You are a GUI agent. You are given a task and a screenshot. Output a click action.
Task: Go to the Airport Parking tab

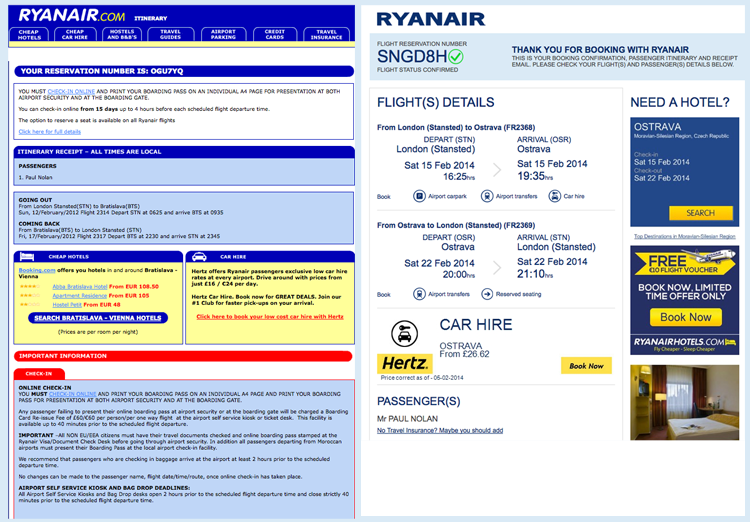coord(223,34)
